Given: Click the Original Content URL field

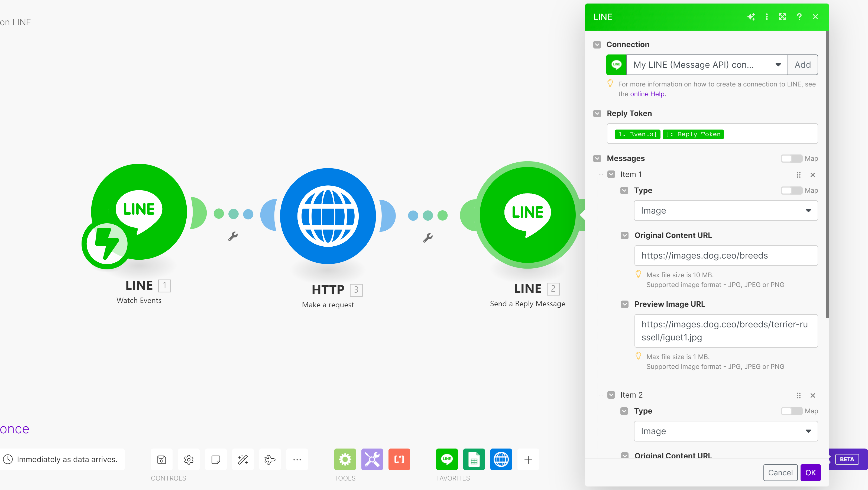Looking at the screenshot, I should click(726, 256).
